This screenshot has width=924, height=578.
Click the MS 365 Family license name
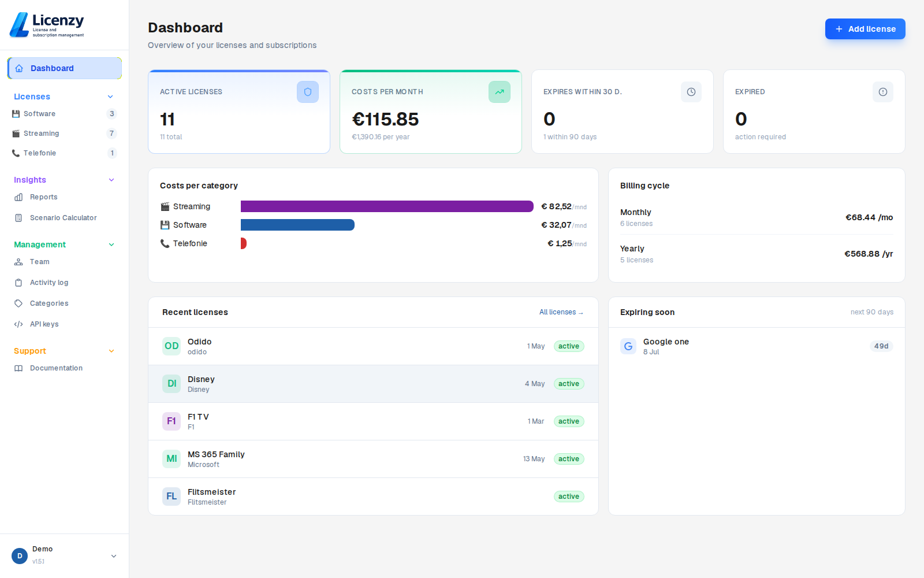[216, 454]
